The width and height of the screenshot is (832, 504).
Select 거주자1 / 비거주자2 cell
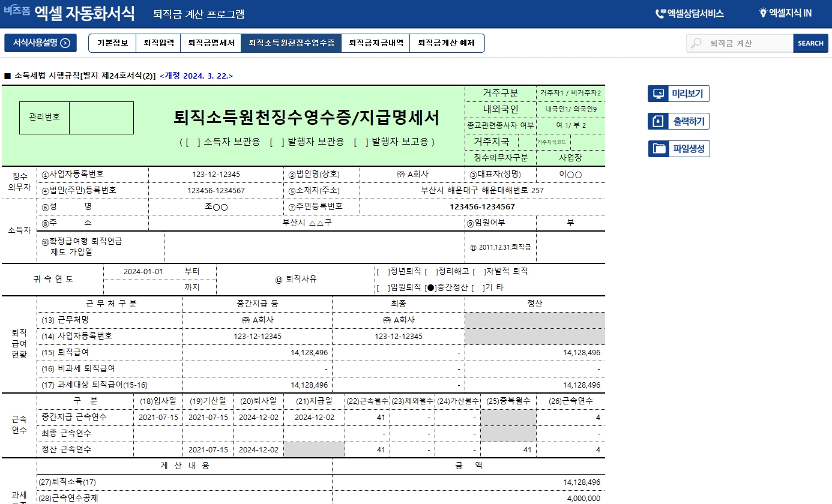(x=570, y=93)
